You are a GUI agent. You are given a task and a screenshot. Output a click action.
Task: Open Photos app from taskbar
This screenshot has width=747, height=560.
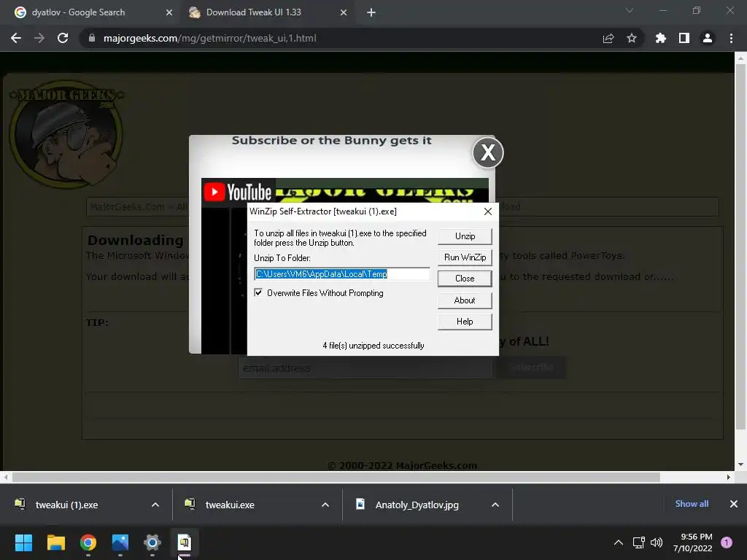[120, 542]
